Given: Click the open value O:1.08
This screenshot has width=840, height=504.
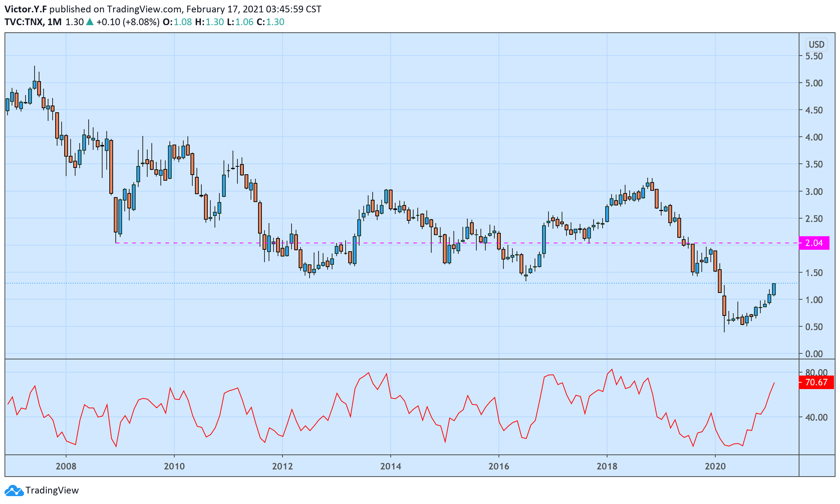Looking at the screenshot, I should pyautogui.click(x=177, y=22).
